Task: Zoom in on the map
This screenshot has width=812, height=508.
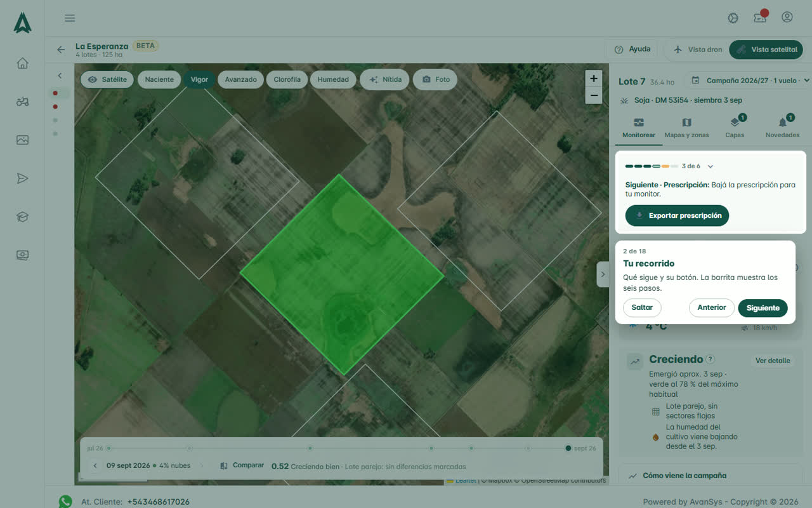Action: [593, 78]
